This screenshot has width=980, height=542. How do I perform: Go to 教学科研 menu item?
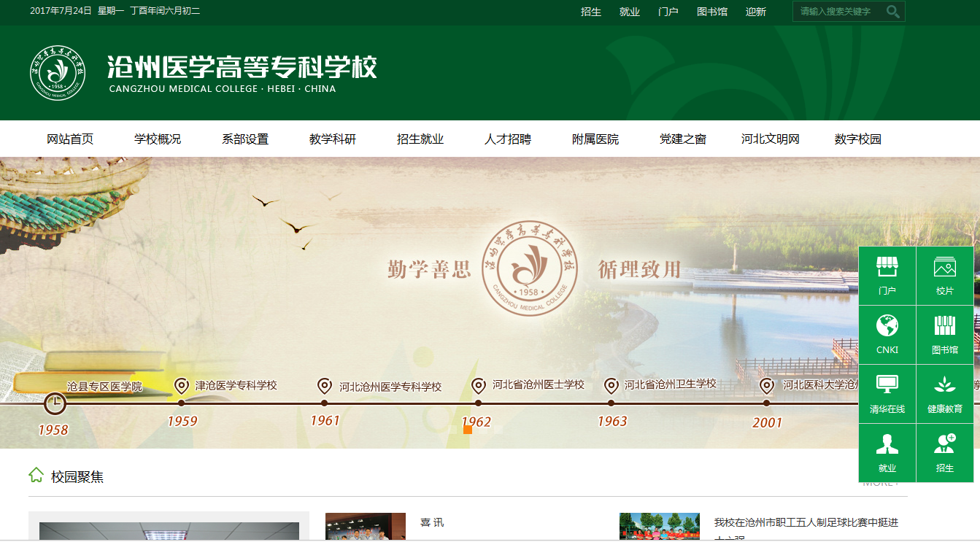point(333,139)
